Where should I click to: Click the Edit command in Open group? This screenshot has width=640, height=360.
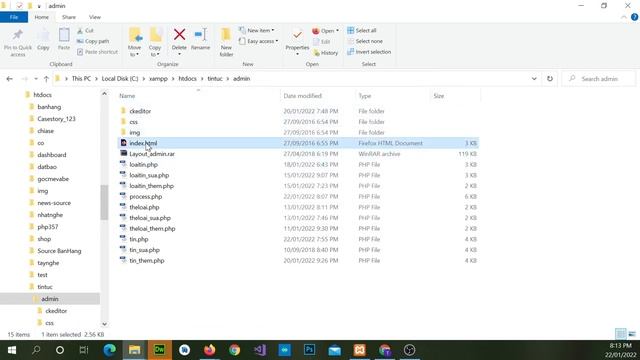pyautogui.click(x=322, y=42)
